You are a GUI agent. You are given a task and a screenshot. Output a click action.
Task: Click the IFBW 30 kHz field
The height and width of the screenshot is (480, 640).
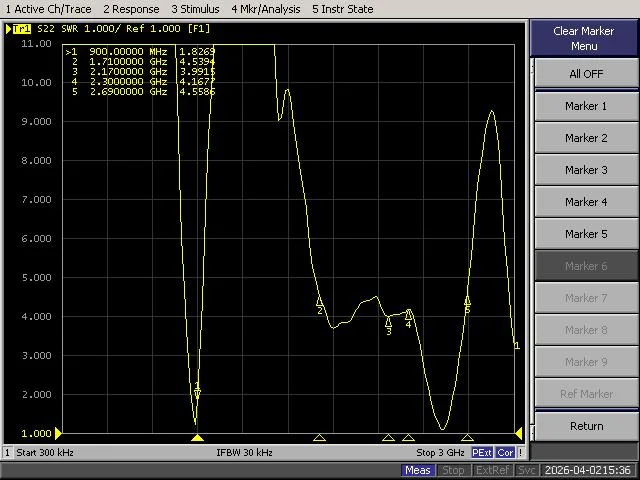[x=244, y=453]
